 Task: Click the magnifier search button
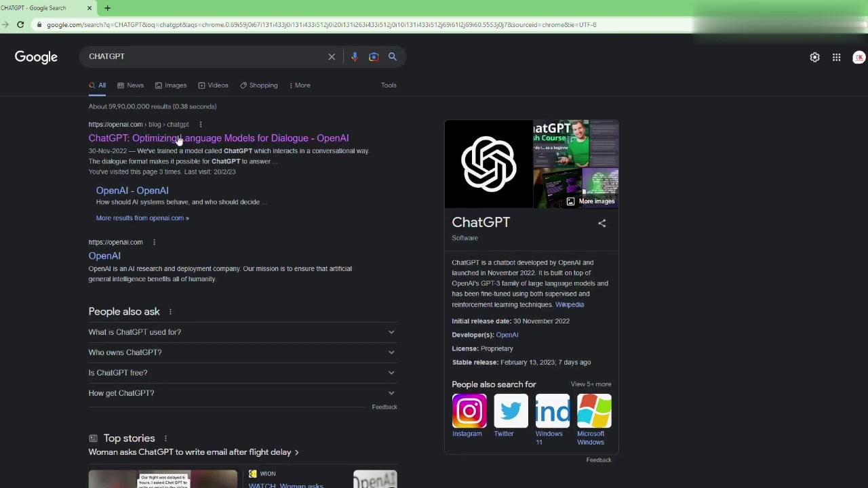pyautogui.click(x=392, y=57)
